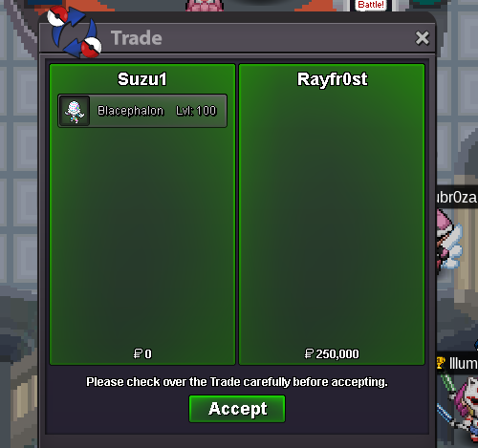
Task: Click empty area of Suzu1 offer panel
Action: (142, 236)
